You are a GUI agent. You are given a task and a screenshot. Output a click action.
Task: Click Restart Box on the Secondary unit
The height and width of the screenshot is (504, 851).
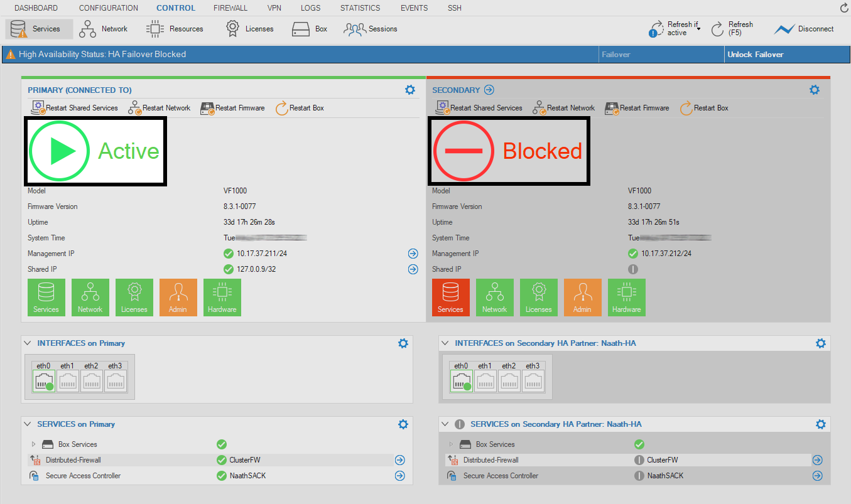pos(704,107)
